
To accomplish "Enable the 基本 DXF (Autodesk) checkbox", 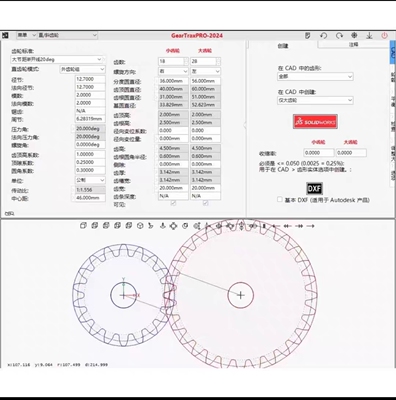I will tap(280, 199).
